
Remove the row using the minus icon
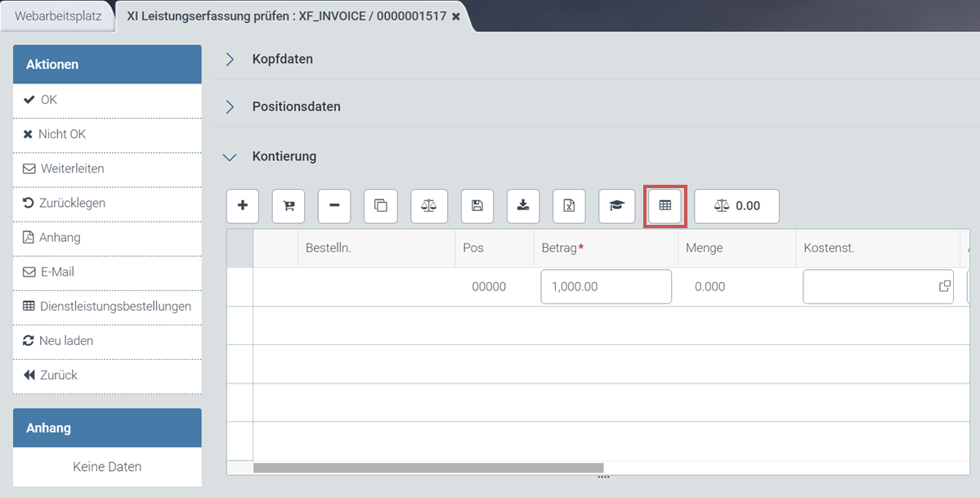[x=333, y=206]
